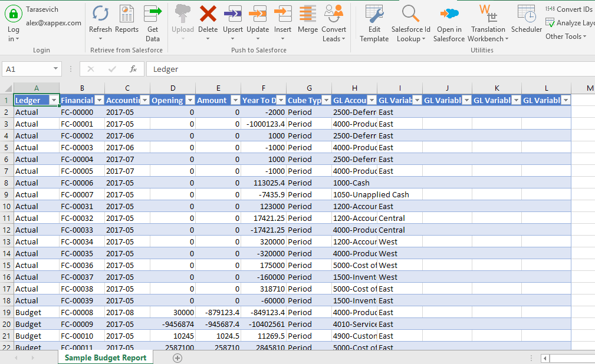Open the Edit Template tool

click(374, 24)
